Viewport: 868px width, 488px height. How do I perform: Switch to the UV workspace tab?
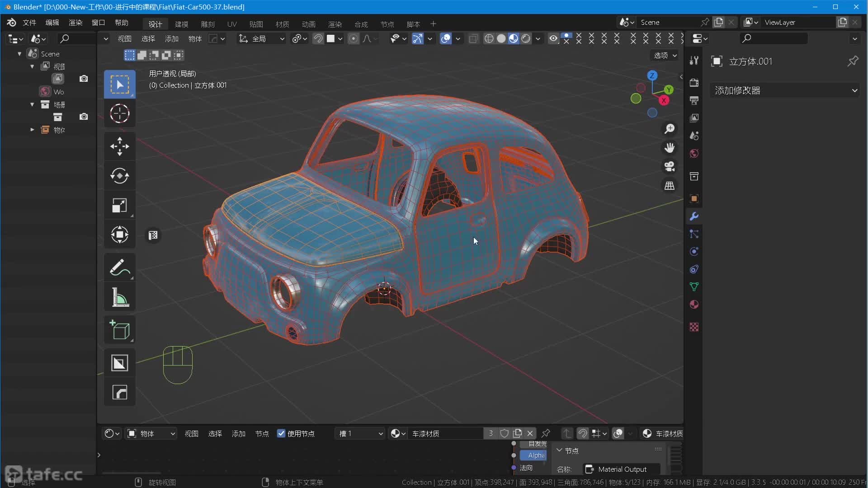pyautogui.click(x=232, y=24)
